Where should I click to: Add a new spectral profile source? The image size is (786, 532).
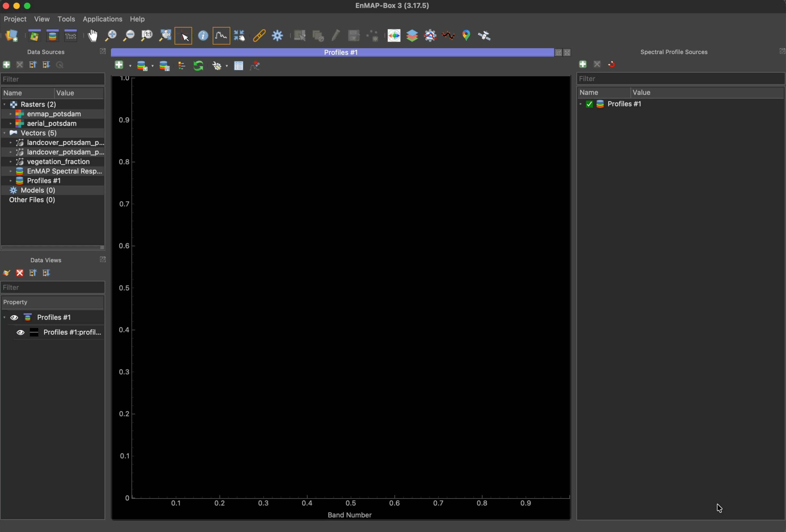click(582, 64)
